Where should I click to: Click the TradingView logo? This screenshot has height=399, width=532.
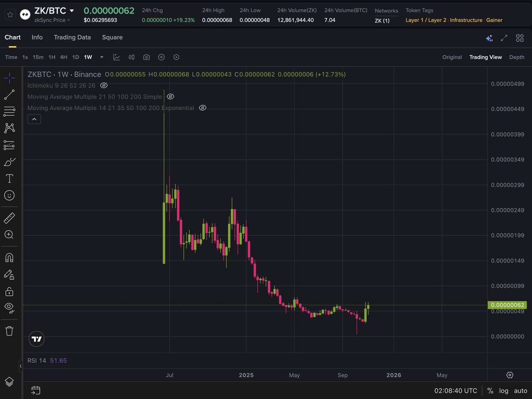click(x=37, y=339)
